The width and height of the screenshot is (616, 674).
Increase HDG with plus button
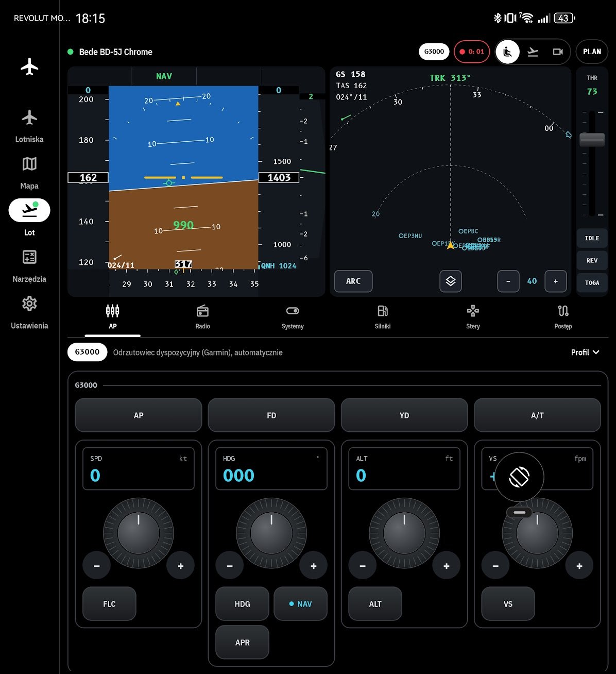point(313,566)
